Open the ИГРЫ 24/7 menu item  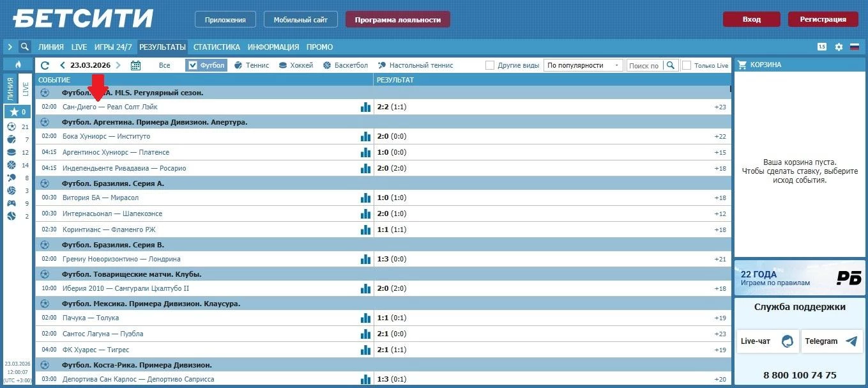(113, 47)
